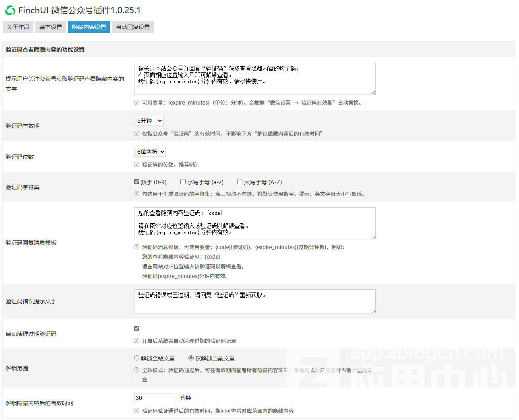Toggle 自动清理过期验证码 checkbox
The height and width of the screenshot is (420, 519).
[137, 329]
